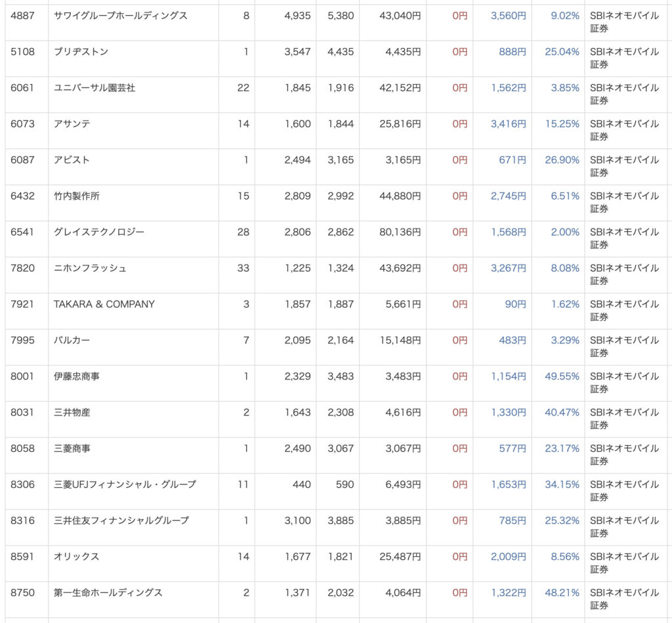Click the 80,136円 valuation cell
Viewport: 672px width, 623px height.
point(400,232)
